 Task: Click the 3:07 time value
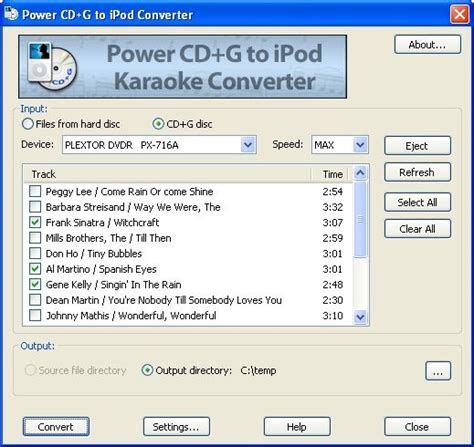pyautogui.click(x=333, y=222)
